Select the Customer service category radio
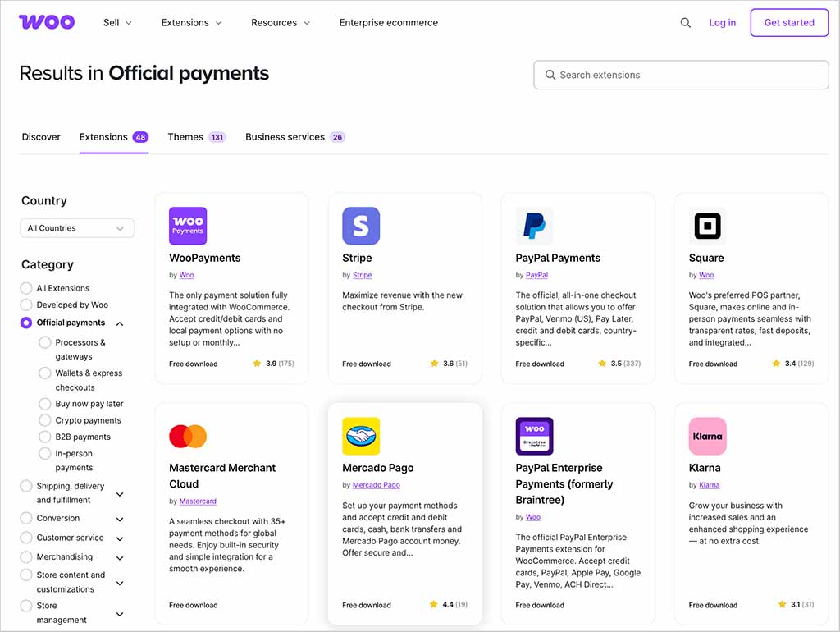Image resolution: width=840 pixels, height=632 pixels. coord(25,537)
